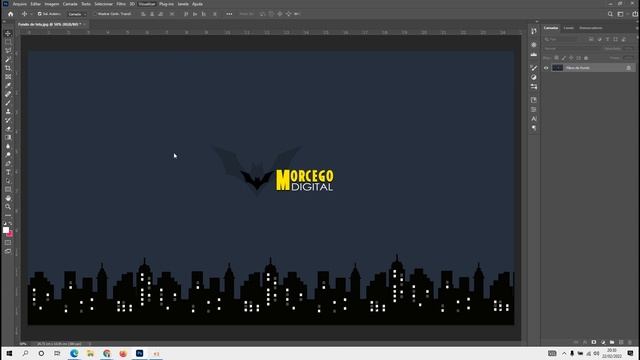
Task: Select the Healing Brush tool
Action: [8, 94]
